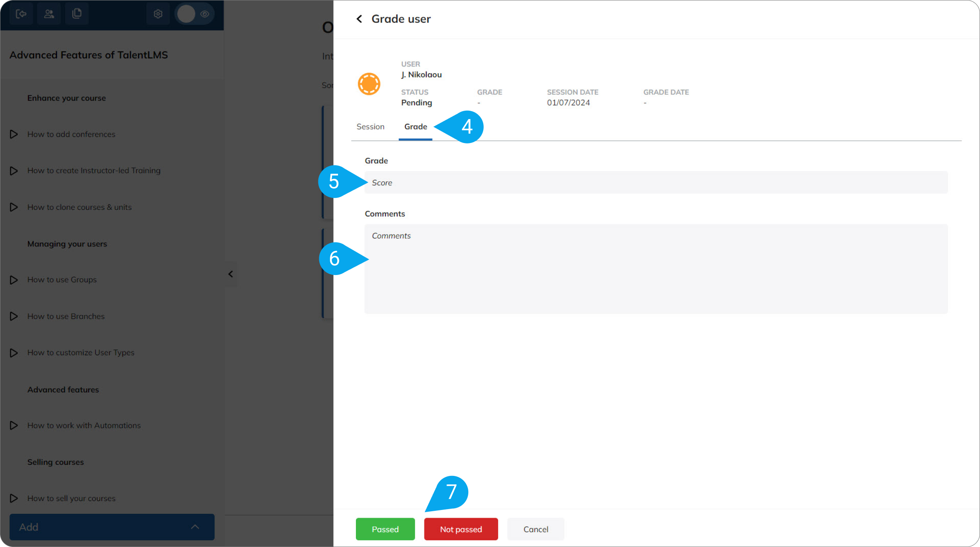Open course settings via the gear icon
980x547 pixels.
point(158,14)
